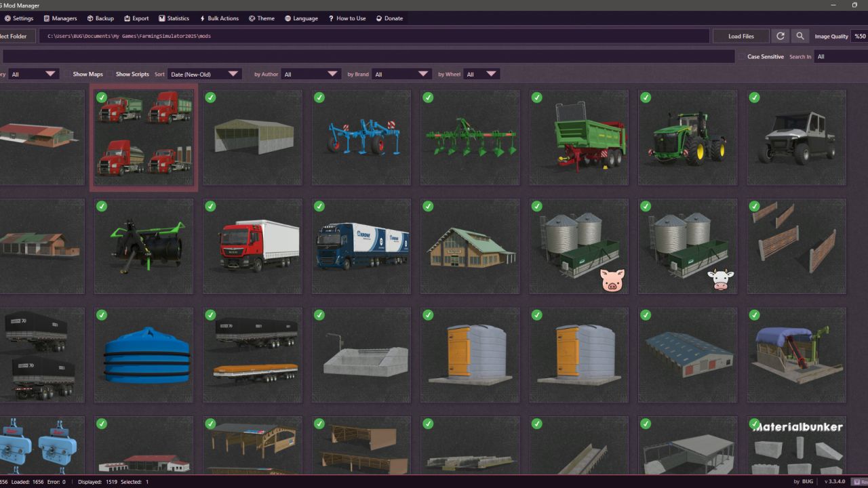Open the Image Quality %50 dropdown
868x488 pixels.
859,36
